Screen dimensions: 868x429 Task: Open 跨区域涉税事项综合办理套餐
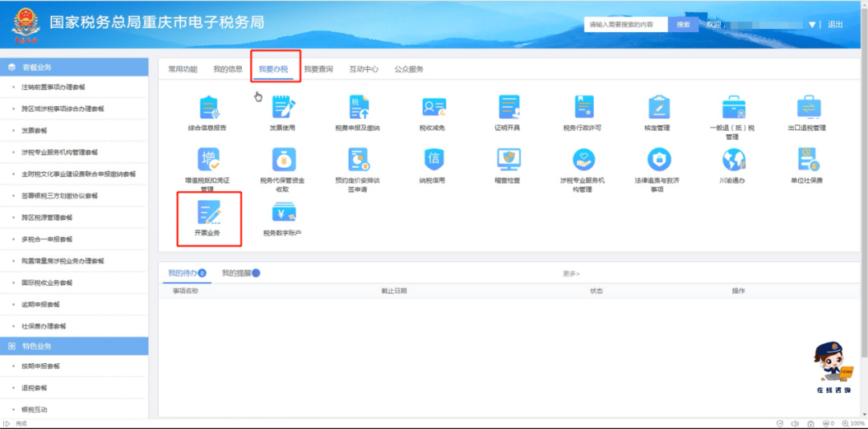pos(63,108)
